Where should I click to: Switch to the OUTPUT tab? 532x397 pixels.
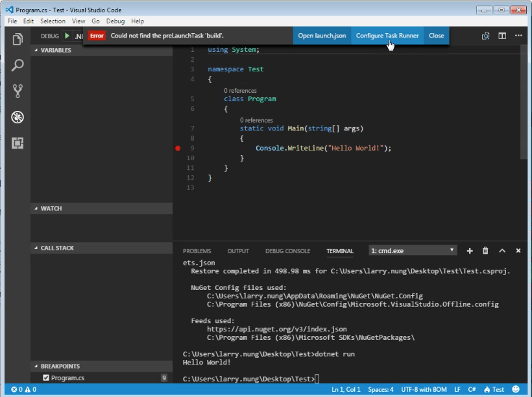click(x=238, y=251)
